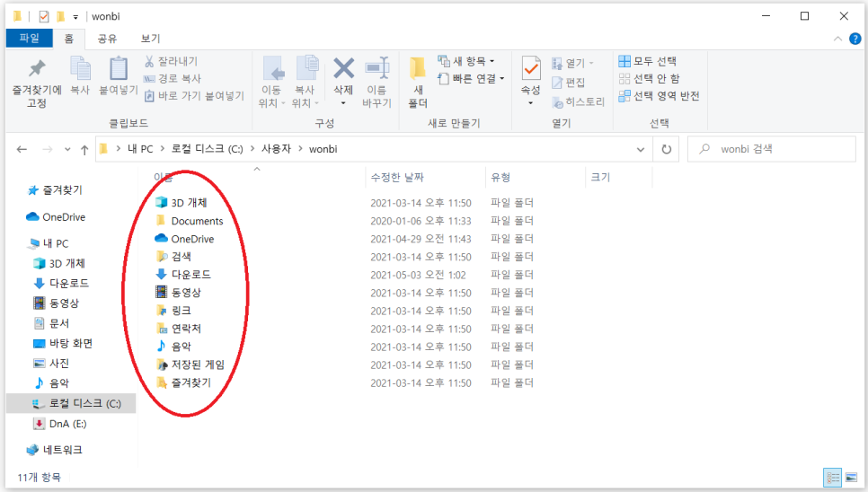Click 로컬 디스크 (C:) breadcrumb in address bar
868x492 pixels.
click(207, 149)
